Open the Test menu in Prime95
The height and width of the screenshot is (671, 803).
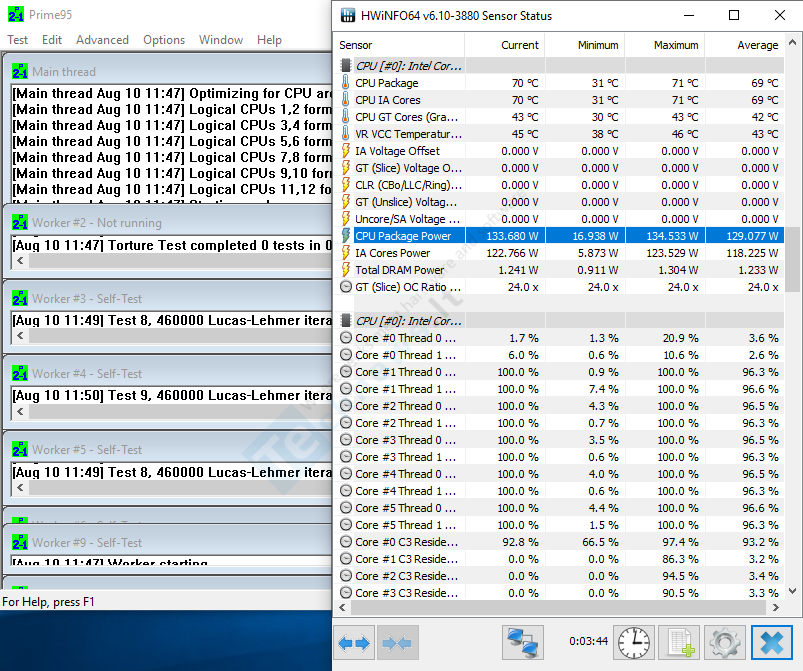tap(17, 40)
